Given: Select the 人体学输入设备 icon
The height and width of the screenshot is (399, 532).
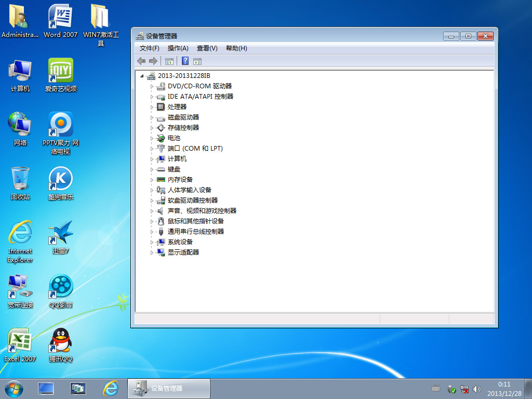Looking at the screenshot, I should coord(161,190).
